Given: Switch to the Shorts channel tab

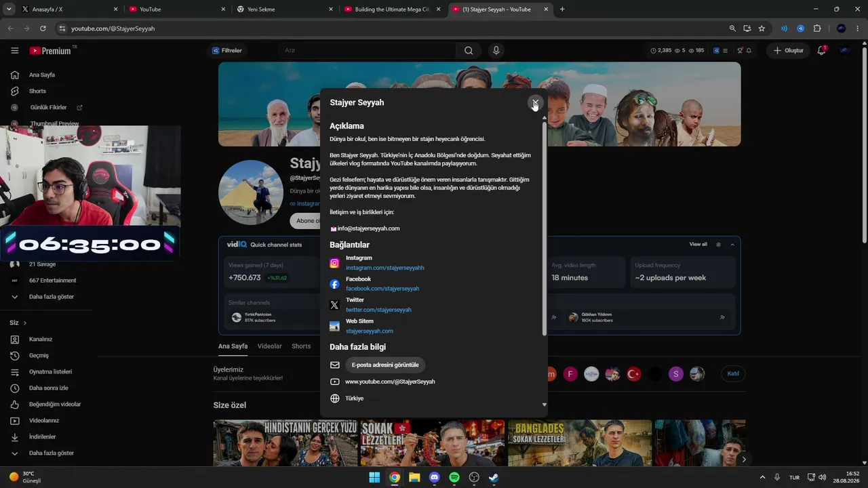Looking at the screenshot, I should point(301,346).
